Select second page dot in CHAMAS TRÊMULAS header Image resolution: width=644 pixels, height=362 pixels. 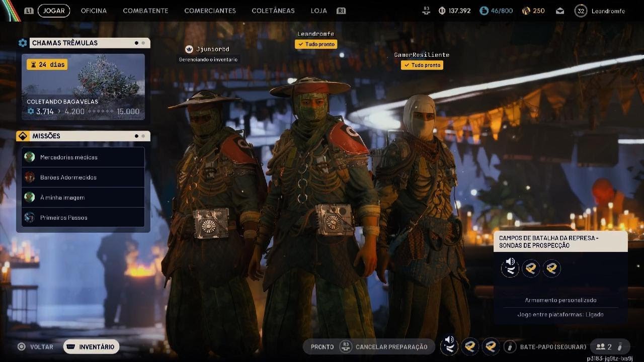[143, 43]
